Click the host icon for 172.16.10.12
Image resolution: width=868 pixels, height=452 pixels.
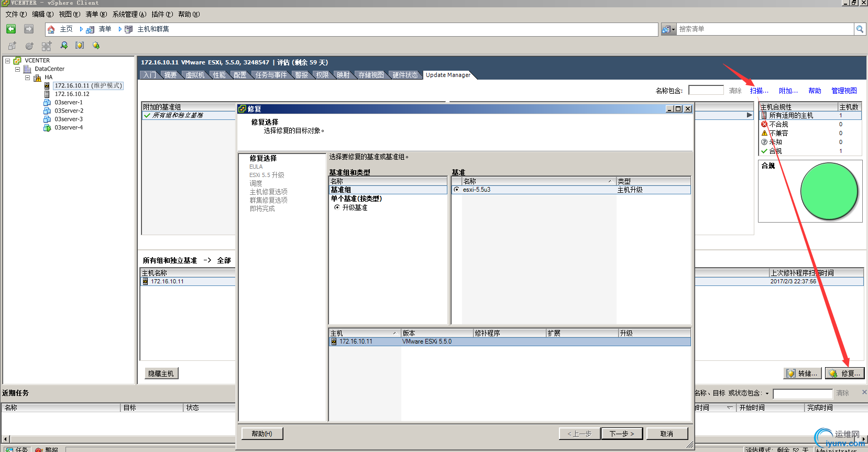[47, 94]
